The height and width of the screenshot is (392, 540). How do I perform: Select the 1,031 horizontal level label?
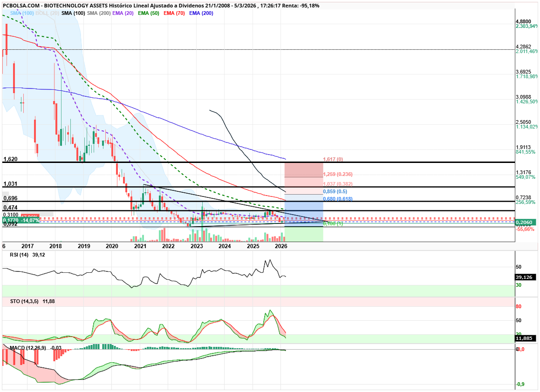(10, 184)
